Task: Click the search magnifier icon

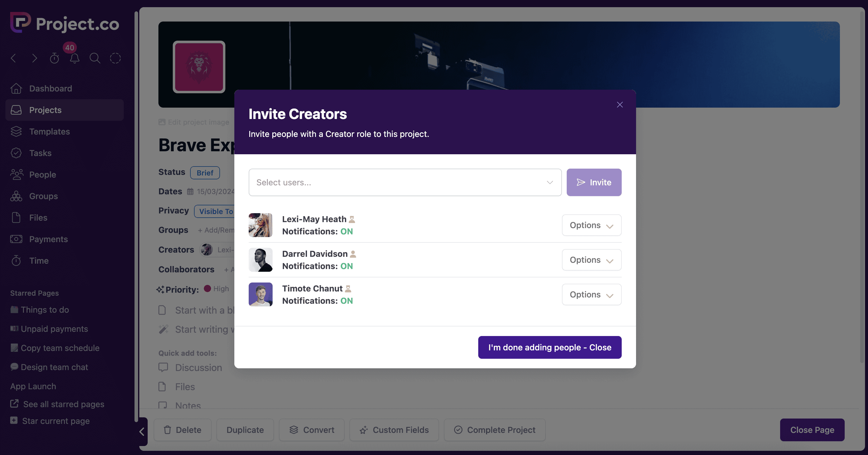Action: [95, 58]
